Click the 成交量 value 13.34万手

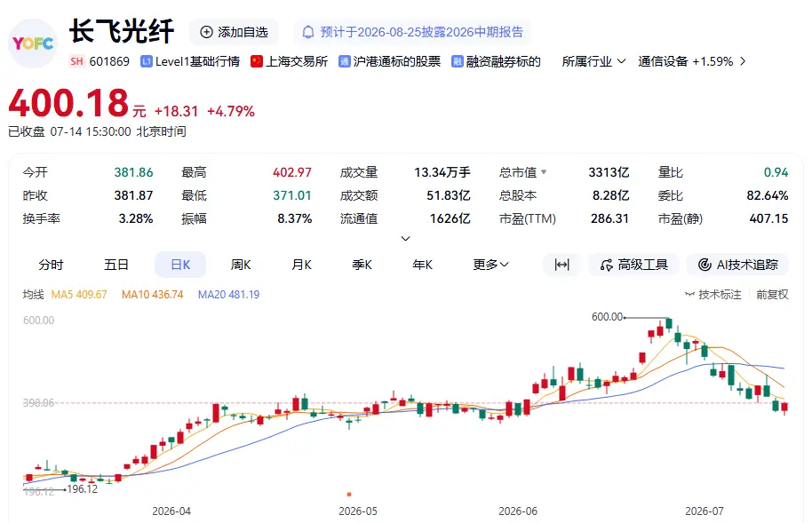click(x=442, y=172)
